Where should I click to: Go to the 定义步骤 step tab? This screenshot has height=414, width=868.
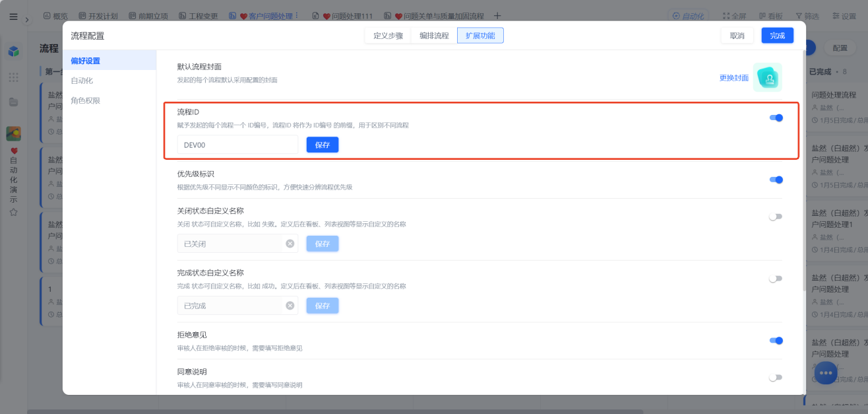(388, 36)
